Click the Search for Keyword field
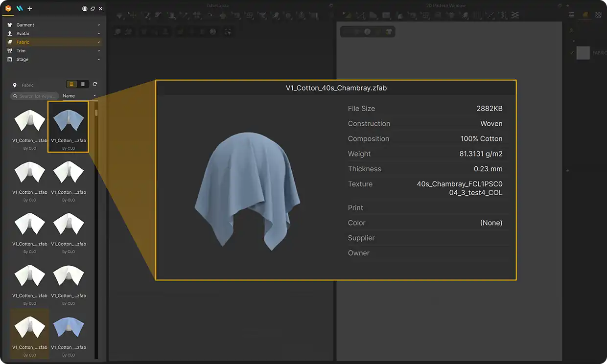Screen dimensions: 607x364 point(35,96)
